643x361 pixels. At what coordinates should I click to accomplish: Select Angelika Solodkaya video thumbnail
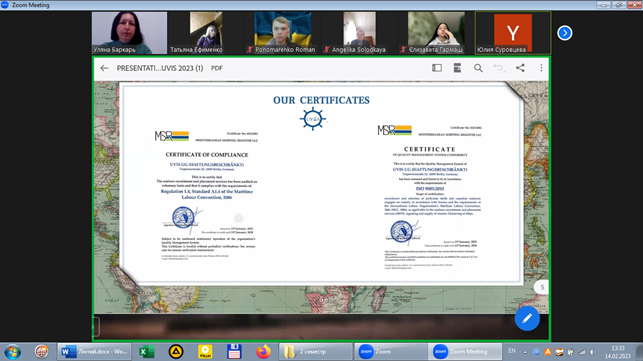click(x=359, y=33)
